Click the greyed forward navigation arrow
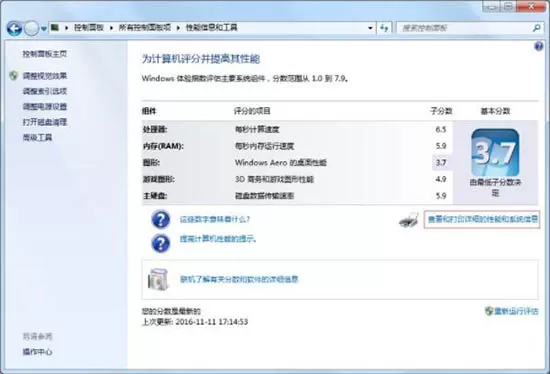The width and height of the screenshot is (550, 374). pyautogui.click(x=31, y=28)
